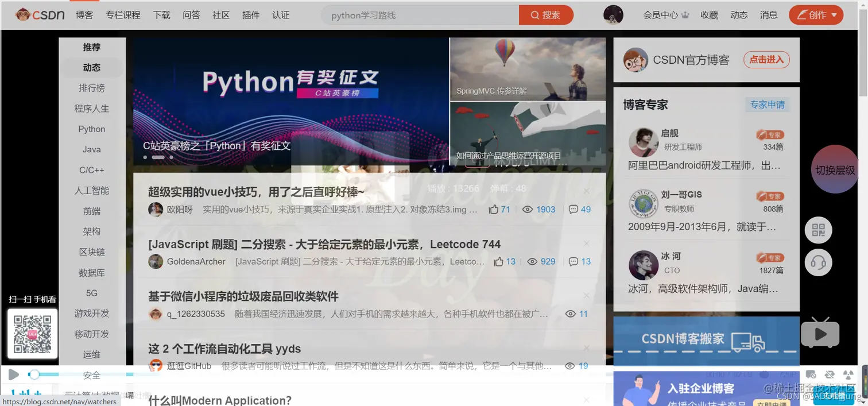This screenshot has height=406, width=868.
Task: Click 点击进入 for CSDN官方博客
Action: [767, 59]
